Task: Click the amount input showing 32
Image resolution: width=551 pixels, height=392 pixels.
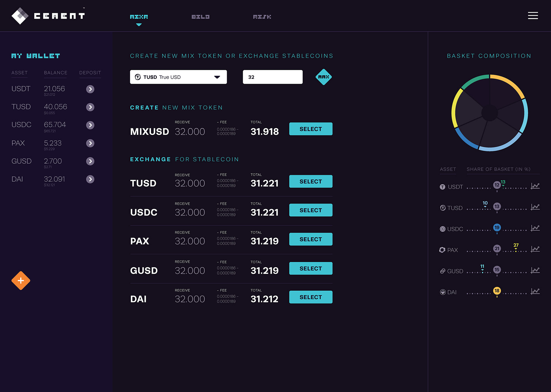Action: (272, 77)
